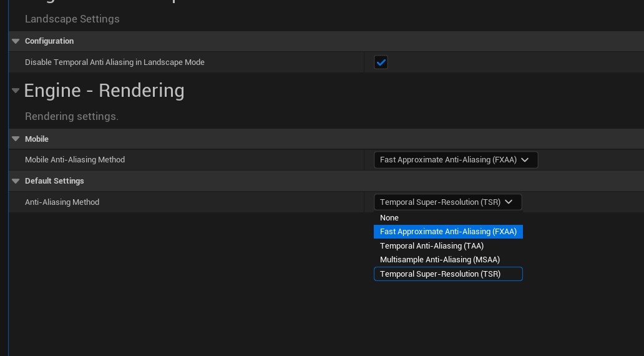
Task: Collapse the Mobile section
Action: tap(16, 139)
